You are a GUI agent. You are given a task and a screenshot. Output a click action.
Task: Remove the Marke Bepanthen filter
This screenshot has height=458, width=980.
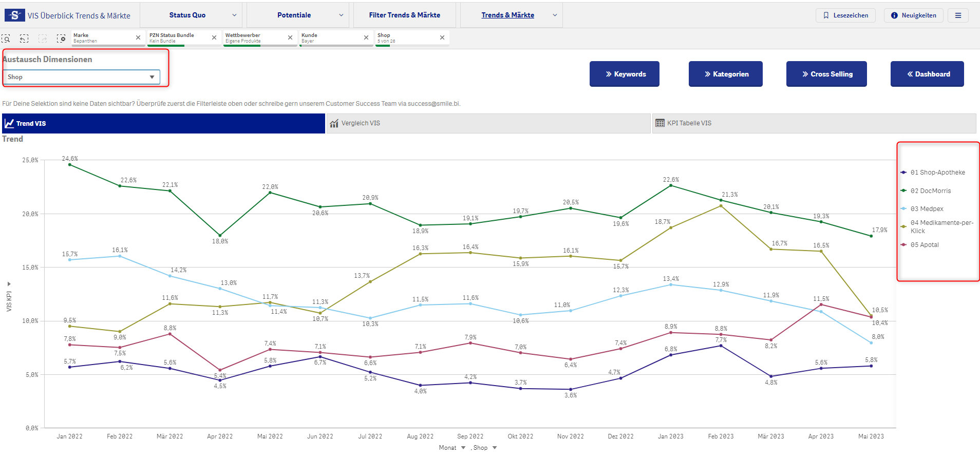(x=138, y=37)
